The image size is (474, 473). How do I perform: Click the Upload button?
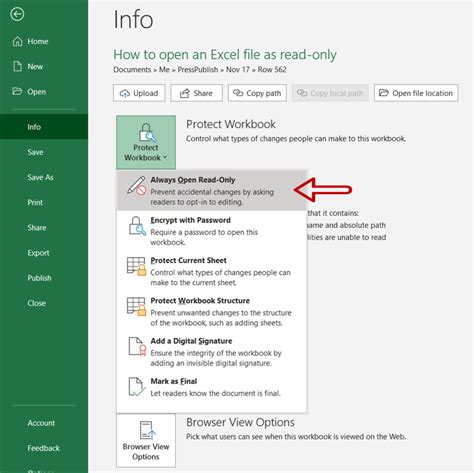pos(139,93)
